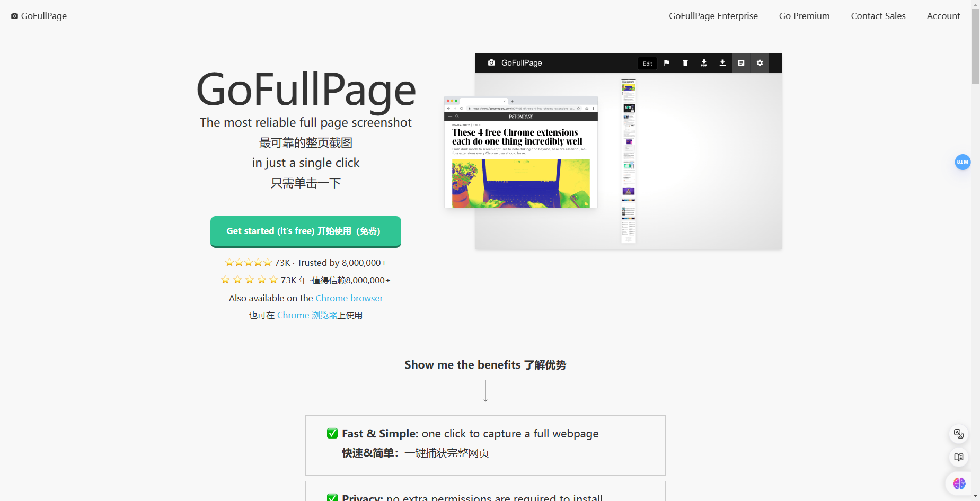
Task: Click the scrollbar down arrow
Action: coord(975,497)
